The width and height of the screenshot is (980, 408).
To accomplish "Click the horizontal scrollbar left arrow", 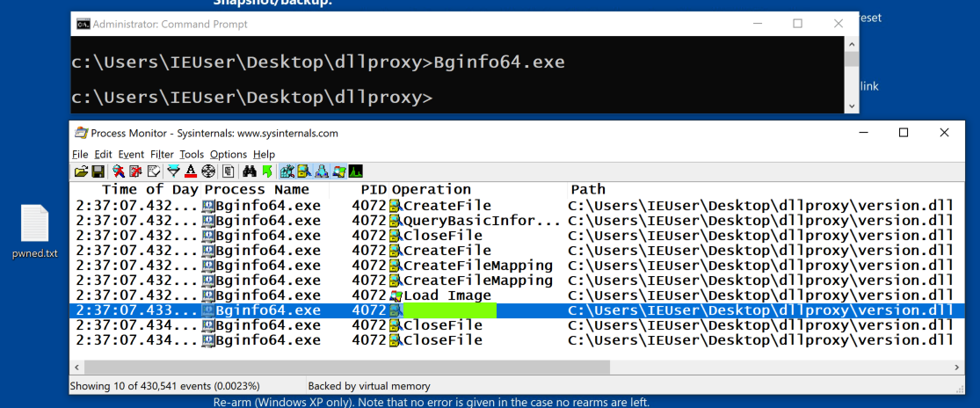I will click(x=76, y=368).
